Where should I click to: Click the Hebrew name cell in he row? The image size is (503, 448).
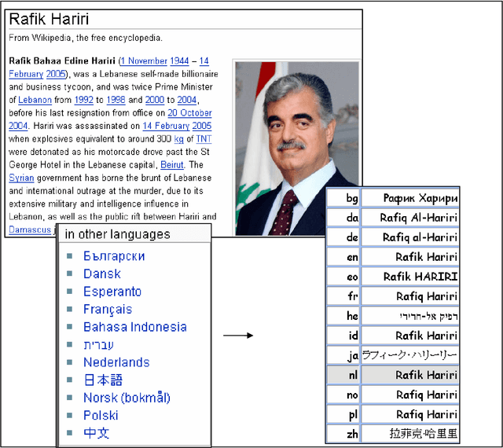tap(410, 316)
